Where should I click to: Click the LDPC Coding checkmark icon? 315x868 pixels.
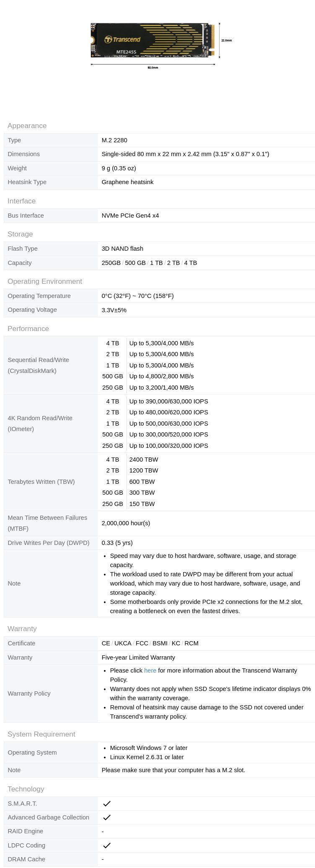point(107,845)
